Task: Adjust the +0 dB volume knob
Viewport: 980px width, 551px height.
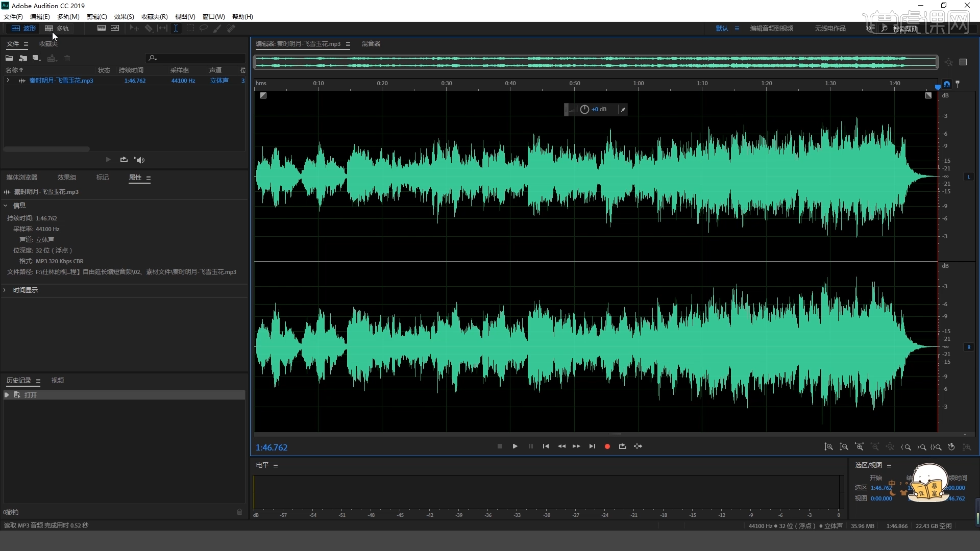Action: pyautogui.click(x=584, y=110)
